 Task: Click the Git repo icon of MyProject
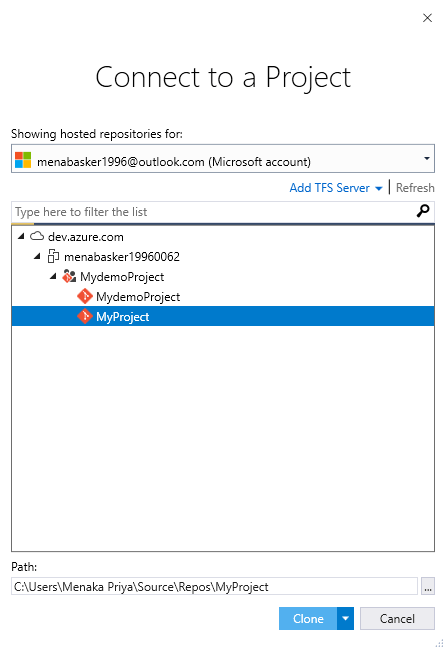[x=85, y=316]
